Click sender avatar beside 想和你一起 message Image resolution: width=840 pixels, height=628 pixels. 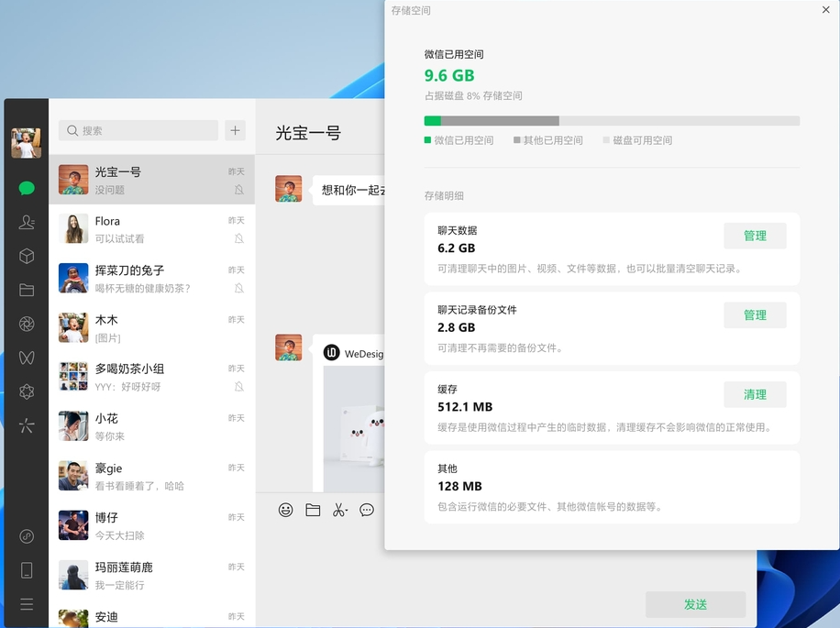[x=288, y=189]
